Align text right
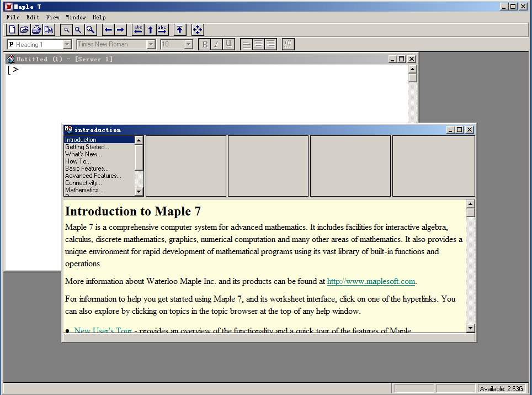 point(270,44)
